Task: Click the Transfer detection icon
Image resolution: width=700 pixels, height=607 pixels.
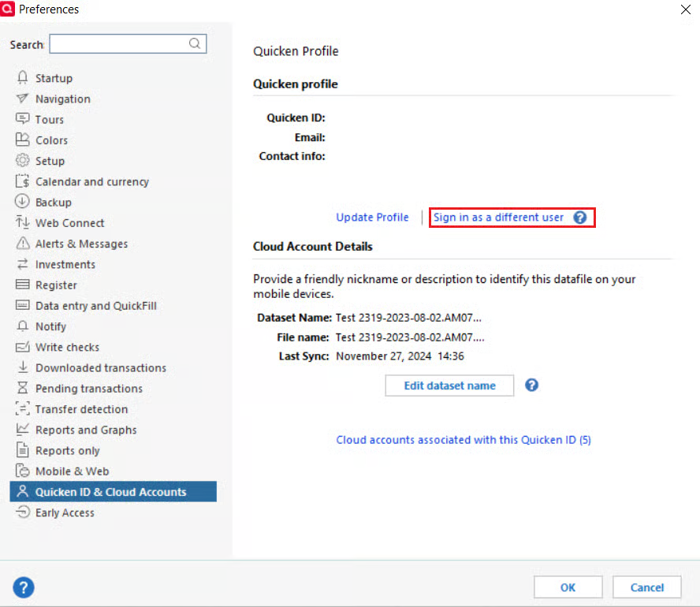Action: [22, 408]
